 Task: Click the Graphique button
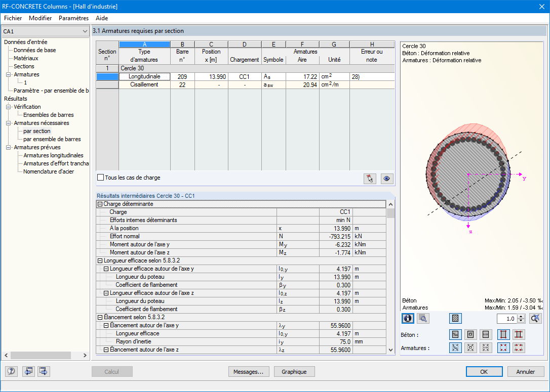[294, 372]
